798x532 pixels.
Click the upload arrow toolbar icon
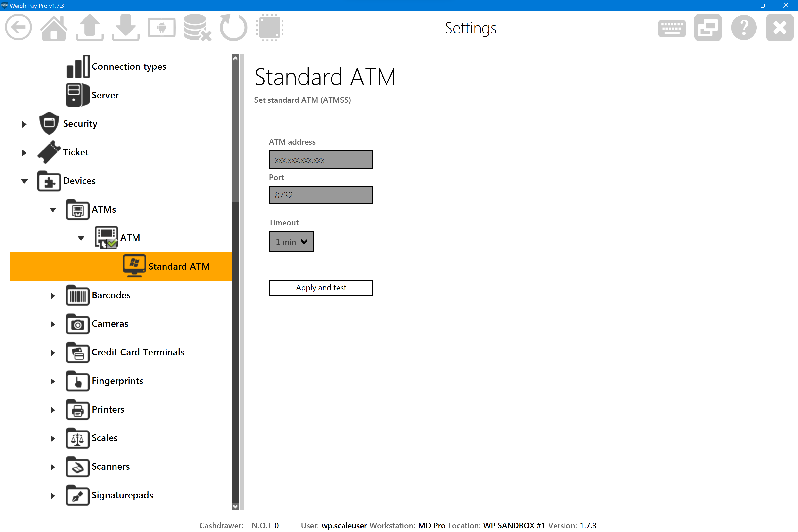pos(90,28)
